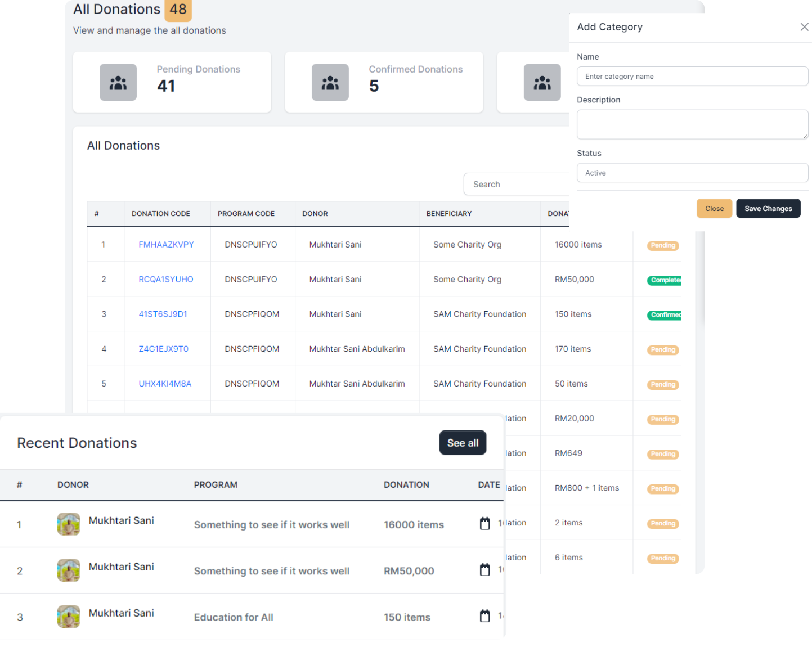Open donation code RCQA1SYUHO
The height and width of the screenshot is (647, 812).
[166, 280]
